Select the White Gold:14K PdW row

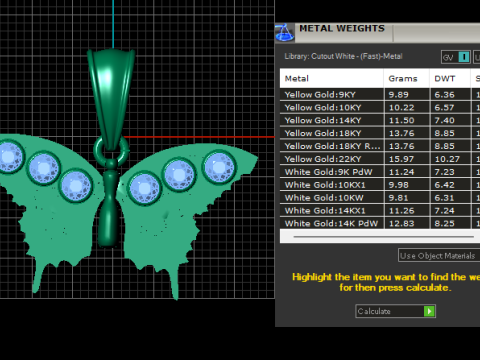(x=380, y=223)
